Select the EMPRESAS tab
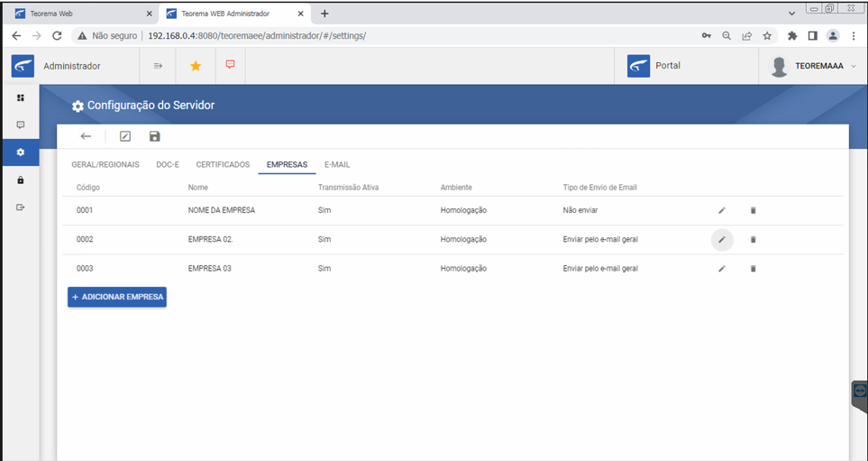Viewport: 868px width, 461px height. click(287, 164)
